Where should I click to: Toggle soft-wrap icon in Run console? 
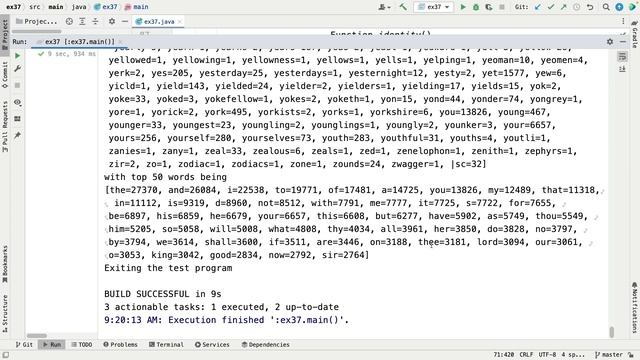click(x=622, y=56)
